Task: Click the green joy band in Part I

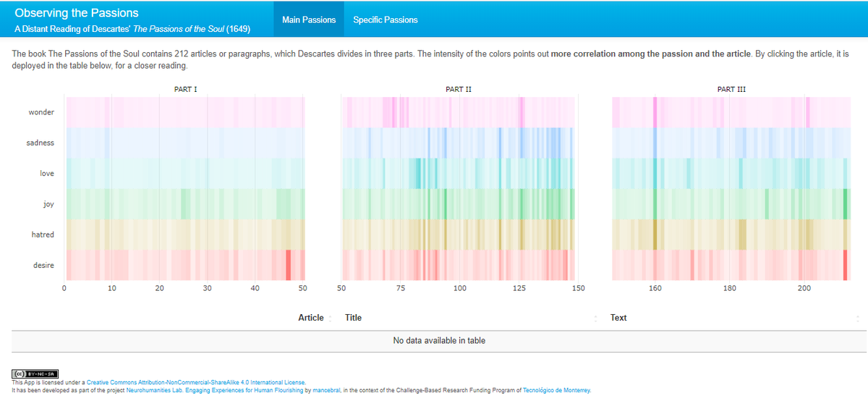Action: 184,203
